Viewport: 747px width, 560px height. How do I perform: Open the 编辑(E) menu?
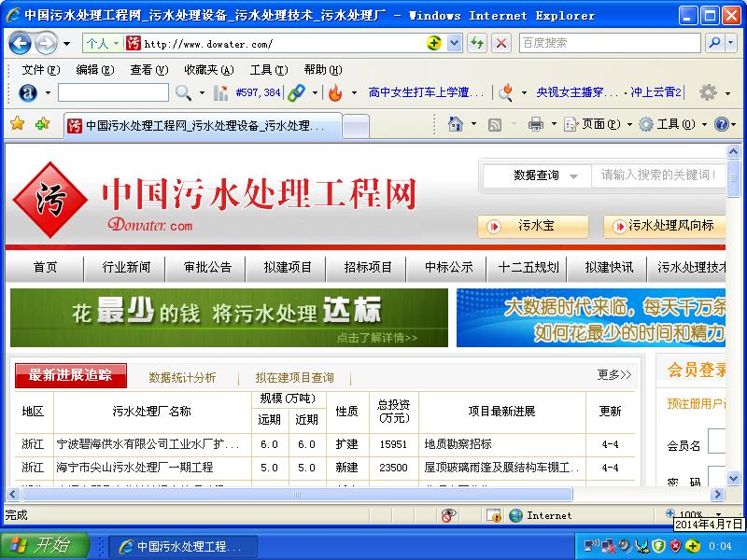pos(95,70)
